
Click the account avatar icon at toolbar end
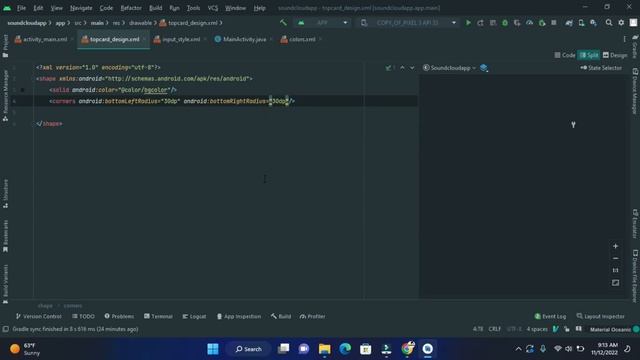(x=633, y=23)
